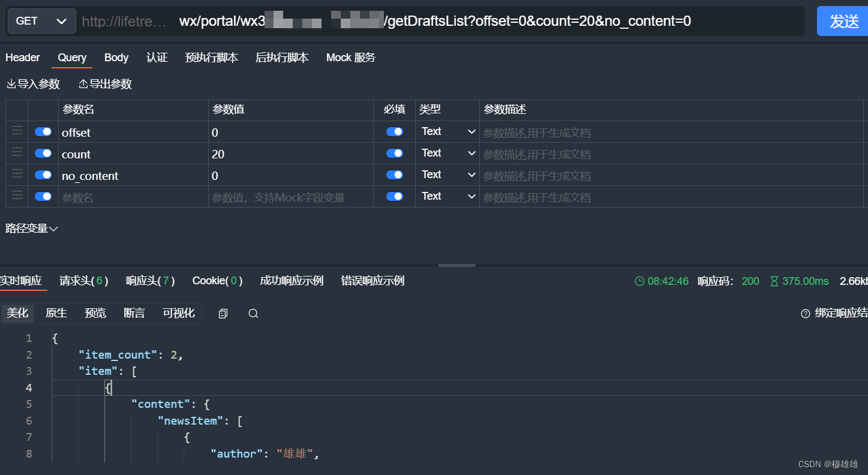868x475 pixels.
Task: Click the offset parameter name cell
Action: pyautogui.click(x=133, y=132)
